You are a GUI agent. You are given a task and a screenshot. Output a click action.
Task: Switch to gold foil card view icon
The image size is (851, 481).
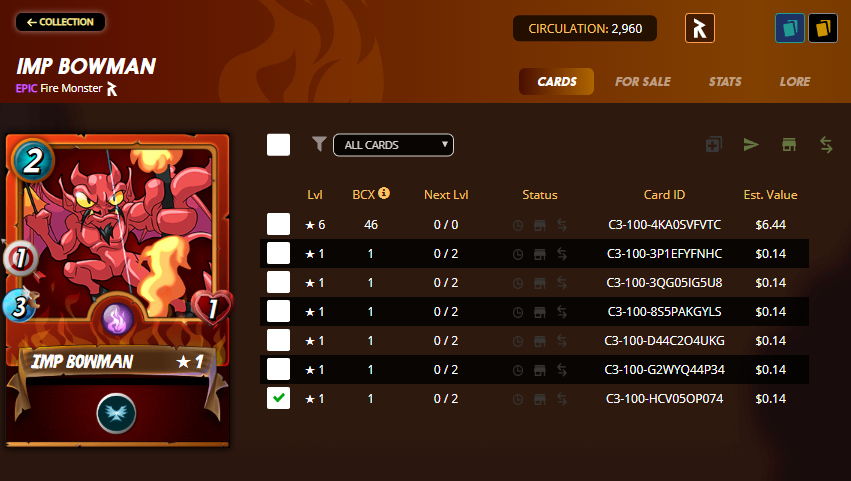tap(823, 28)
